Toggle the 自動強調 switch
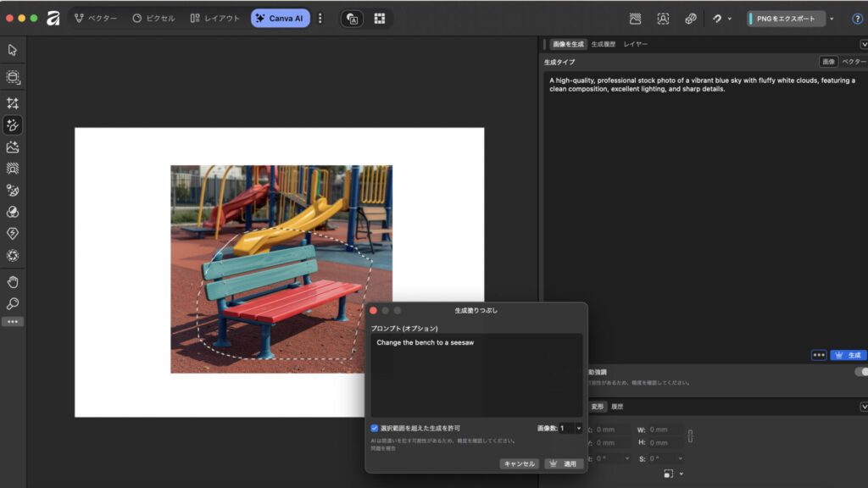 tap(860, 372)
